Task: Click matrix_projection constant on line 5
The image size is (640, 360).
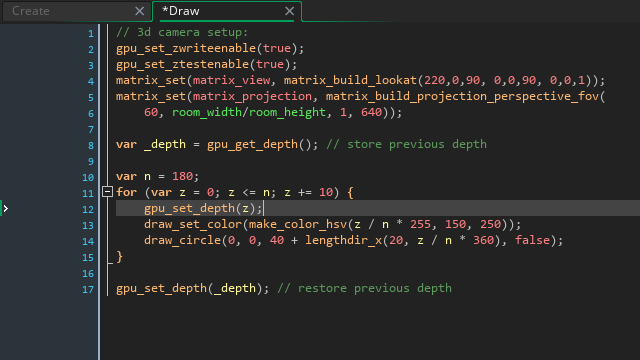Action: coord(252,96)
